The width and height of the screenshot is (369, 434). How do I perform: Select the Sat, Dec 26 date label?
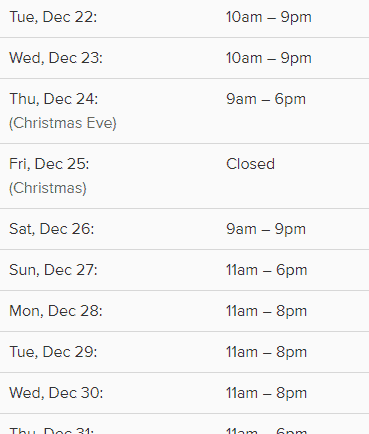pos(52,229)
